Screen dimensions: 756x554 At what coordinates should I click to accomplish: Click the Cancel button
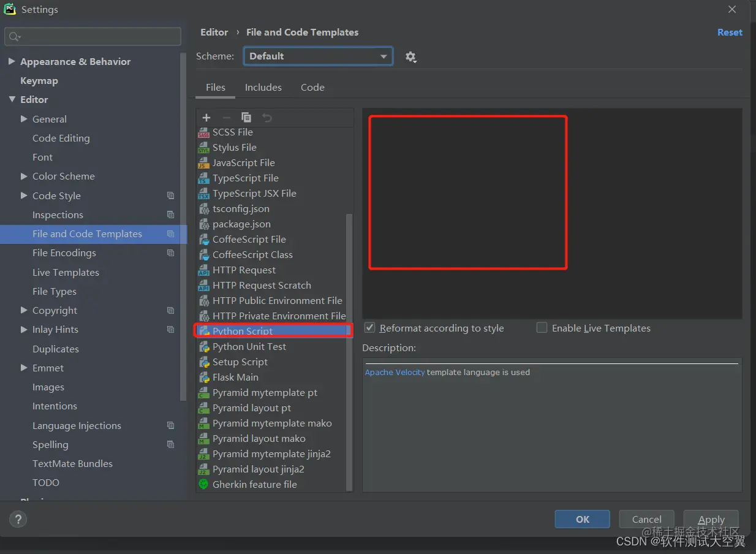647,519
